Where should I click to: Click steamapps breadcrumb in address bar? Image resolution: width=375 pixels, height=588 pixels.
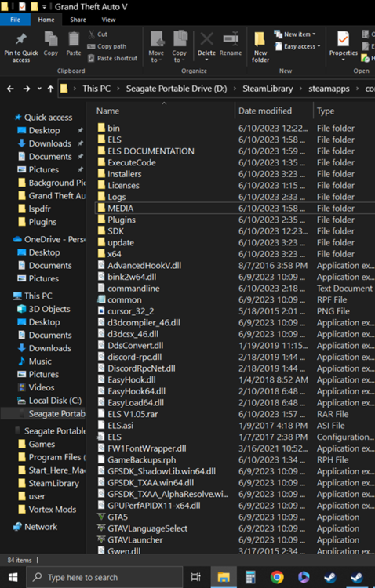pos(329,89)
